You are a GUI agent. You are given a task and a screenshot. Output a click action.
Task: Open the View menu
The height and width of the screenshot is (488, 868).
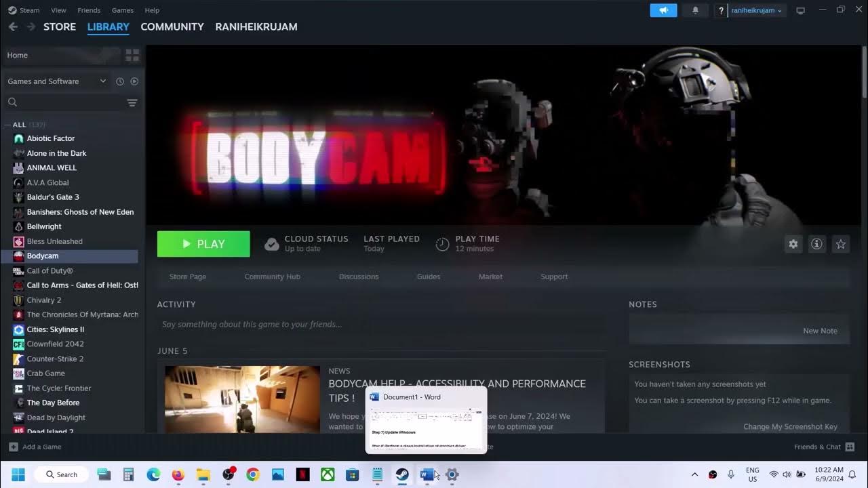58,10
